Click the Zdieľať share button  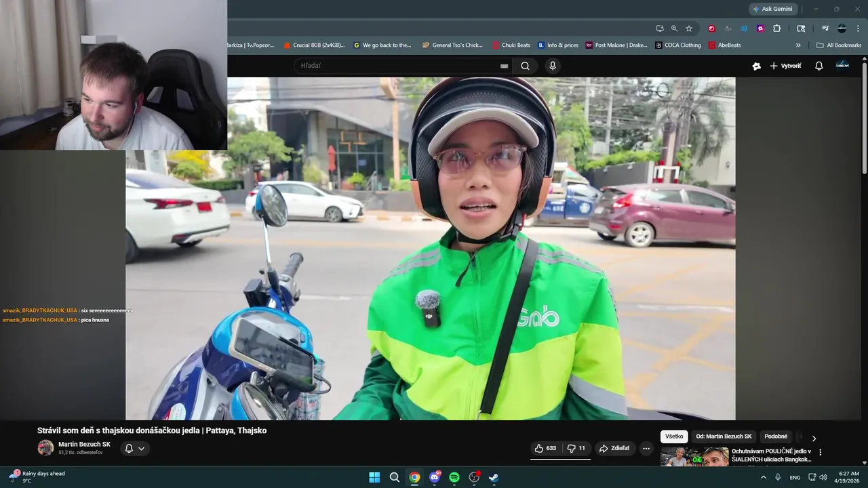click(614, 448)
